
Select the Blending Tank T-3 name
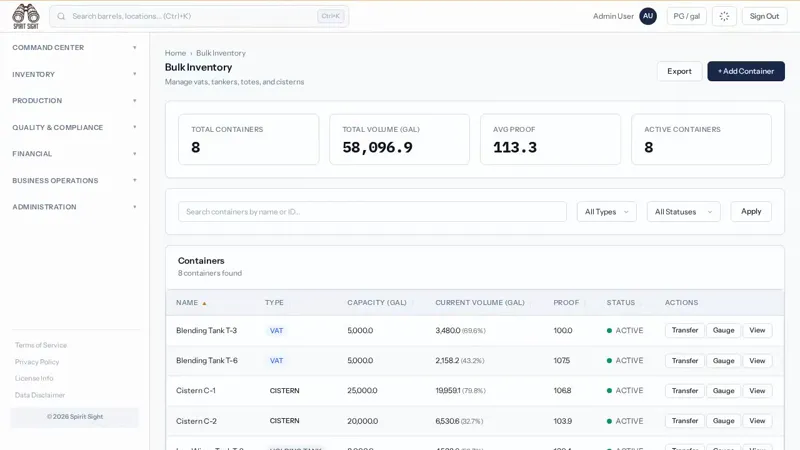207,331
